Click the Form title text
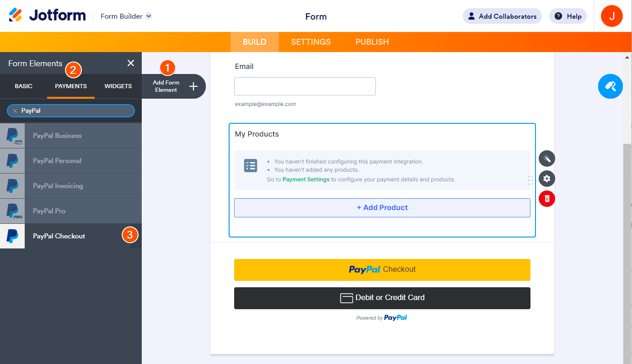This screenshot has width=632, height=364. point(316,17)
